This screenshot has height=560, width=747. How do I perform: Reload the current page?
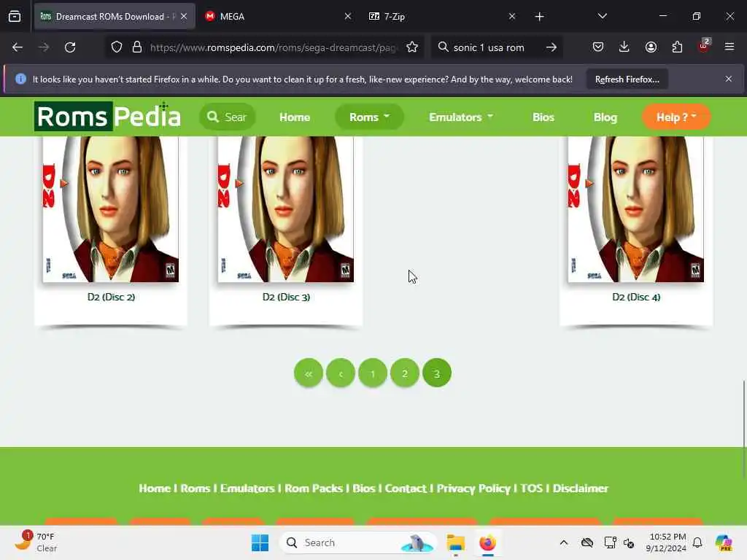(x=70, y=47)
